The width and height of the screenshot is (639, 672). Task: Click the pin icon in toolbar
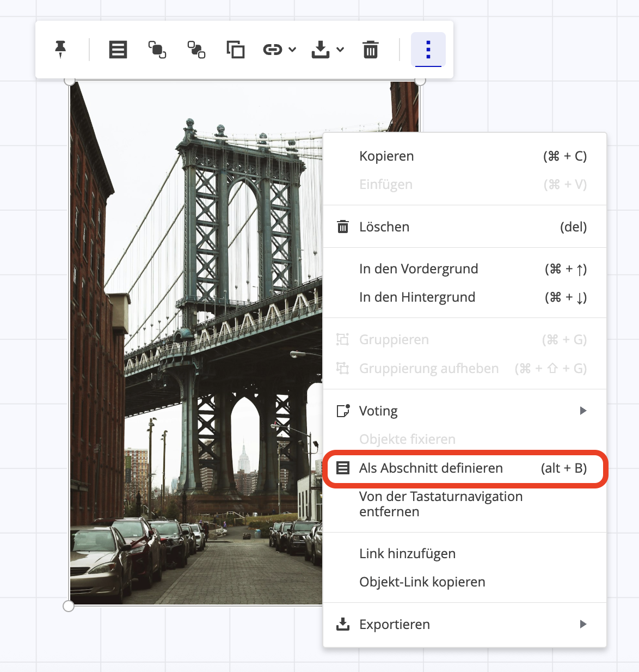tap(60, 50)
